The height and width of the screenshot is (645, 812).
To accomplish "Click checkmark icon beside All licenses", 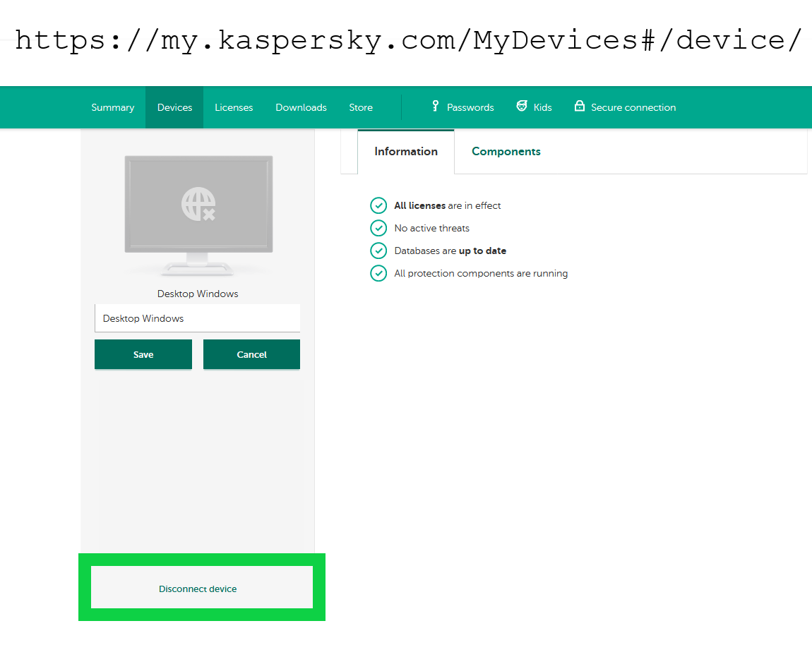I will coord(378,205).
